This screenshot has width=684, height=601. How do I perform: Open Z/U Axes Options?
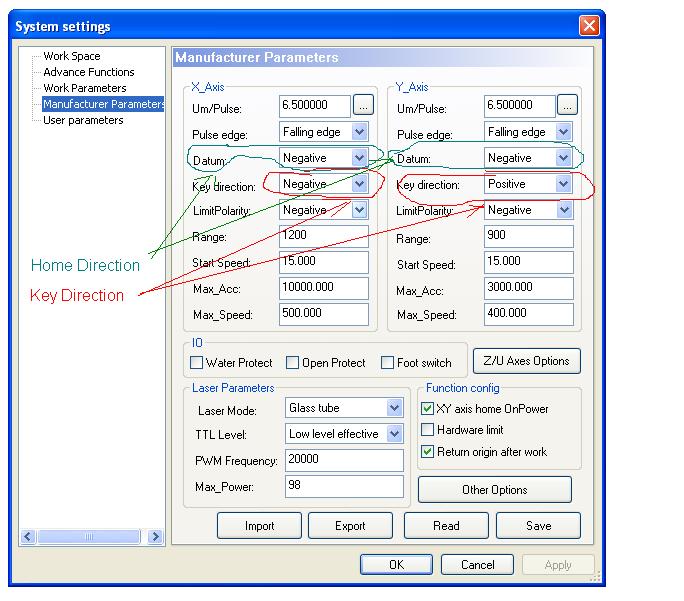pos(526,361)
